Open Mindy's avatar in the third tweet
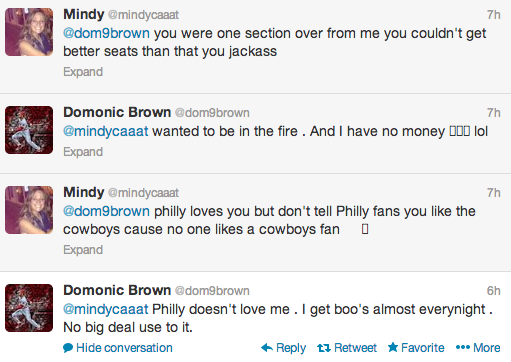The image size is (511, 362). point(29,210)
